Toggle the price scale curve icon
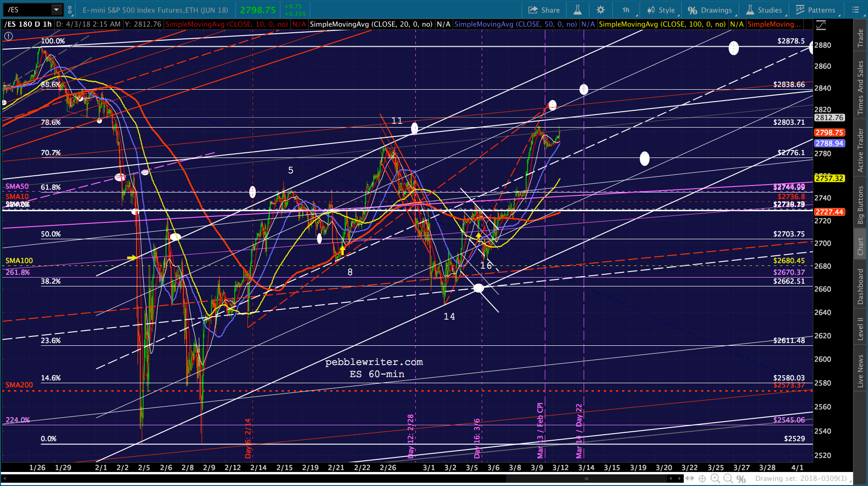The image size is (868, 486). pyautogui.click(x=820, y=26)
